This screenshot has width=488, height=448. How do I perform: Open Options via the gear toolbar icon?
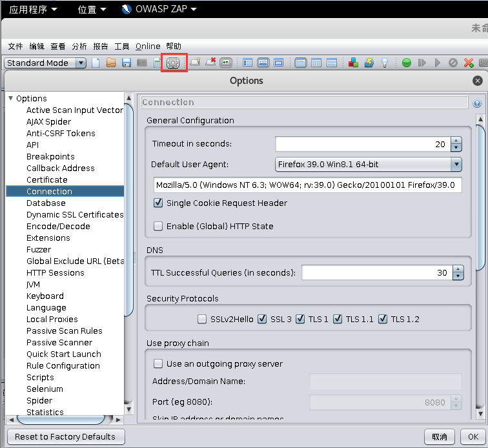pyautogui.click(x=173, y=63)
